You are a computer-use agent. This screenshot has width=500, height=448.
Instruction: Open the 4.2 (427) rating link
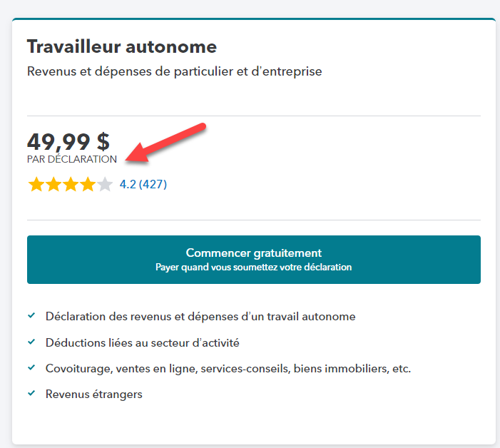click(x=143, y=185)
